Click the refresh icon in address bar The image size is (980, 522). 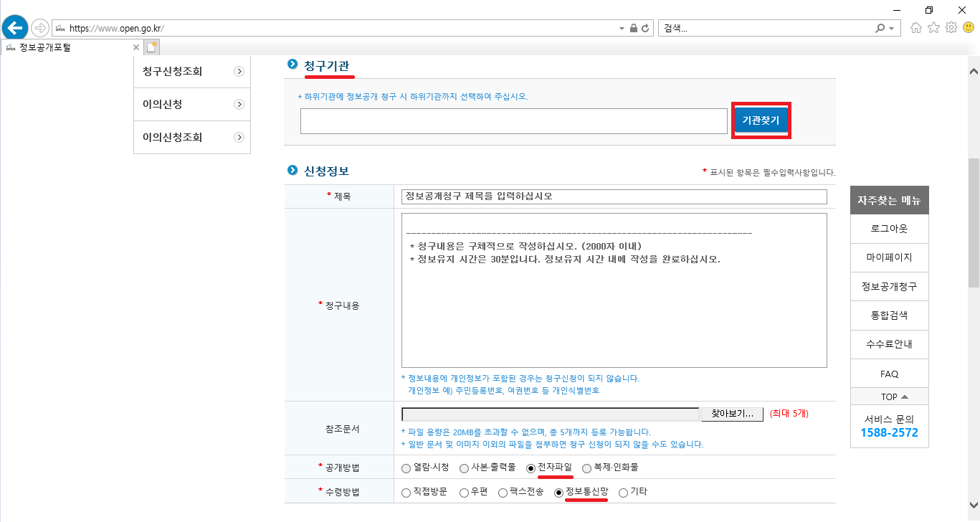(x=645, y=28)
